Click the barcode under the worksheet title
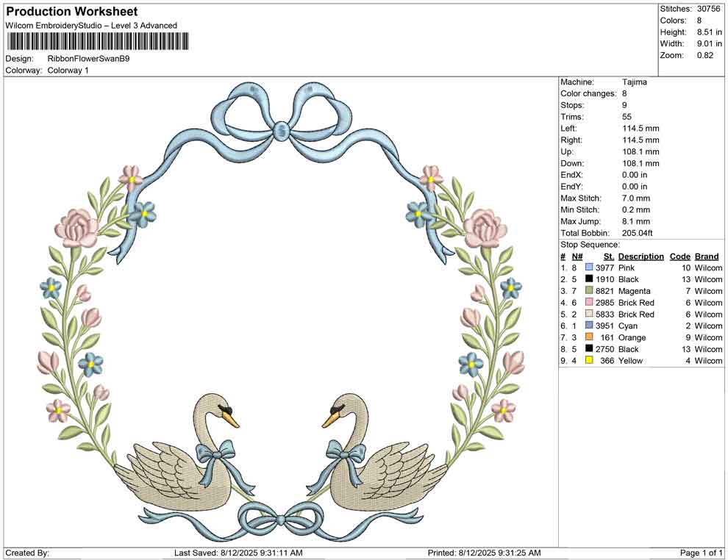Viewport: 728px width, 560px height. click(x=97, y=41)
